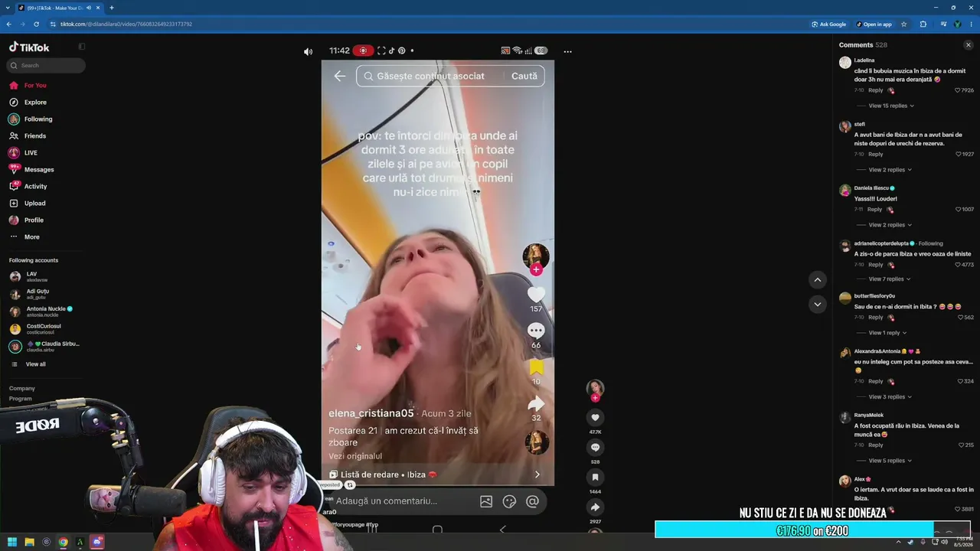Screen dimensions: 980x551
Task: Open the video's more options menu
Action: pos(567,52)
